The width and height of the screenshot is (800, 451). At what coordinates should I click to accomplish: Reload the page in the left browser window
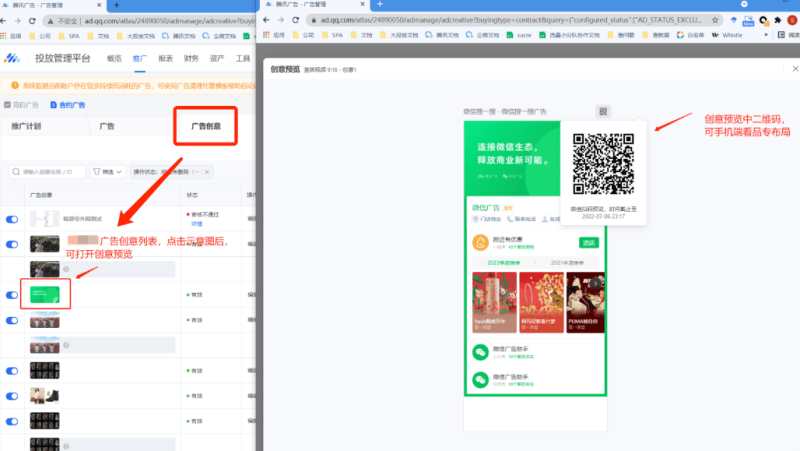tap(32, 21)
